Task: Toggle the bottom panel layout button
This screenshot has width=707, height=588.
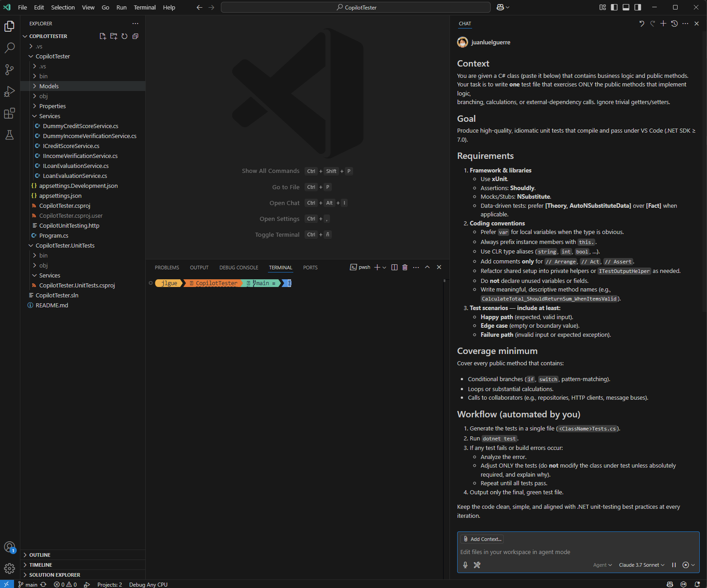Action: (626, 7)
